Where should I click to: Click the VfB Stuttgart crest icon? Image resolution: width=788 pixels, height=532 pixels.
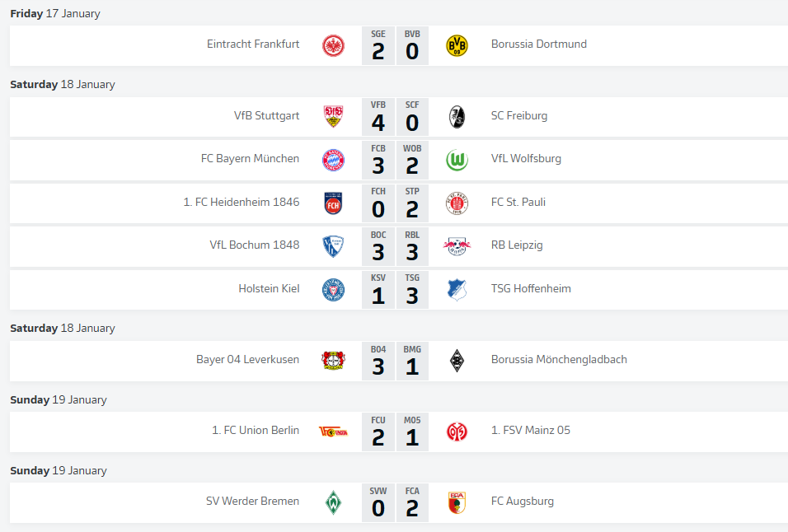coord(333,117)
